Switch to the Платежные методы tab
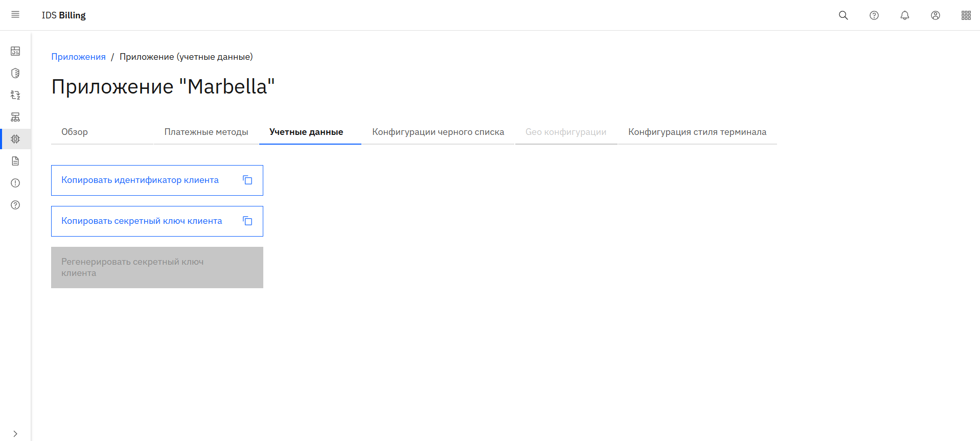The image size is (980, 441). point(206,132)
